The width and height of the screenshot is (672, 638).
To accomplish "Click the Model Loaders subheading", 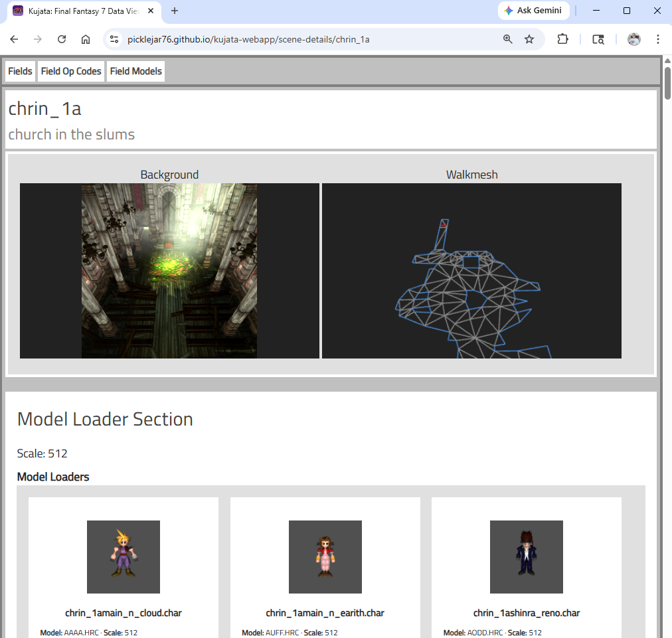I will (53, 477).
